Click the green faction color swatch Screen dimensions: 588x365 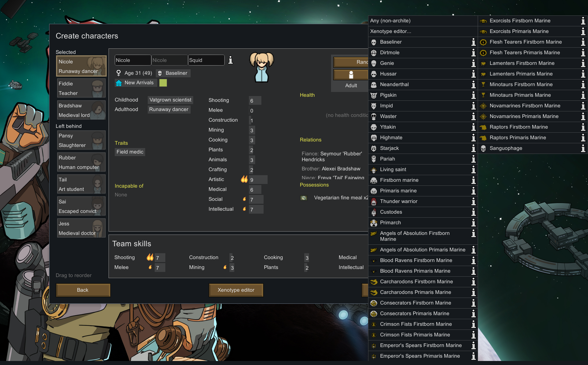click(163, 83)
